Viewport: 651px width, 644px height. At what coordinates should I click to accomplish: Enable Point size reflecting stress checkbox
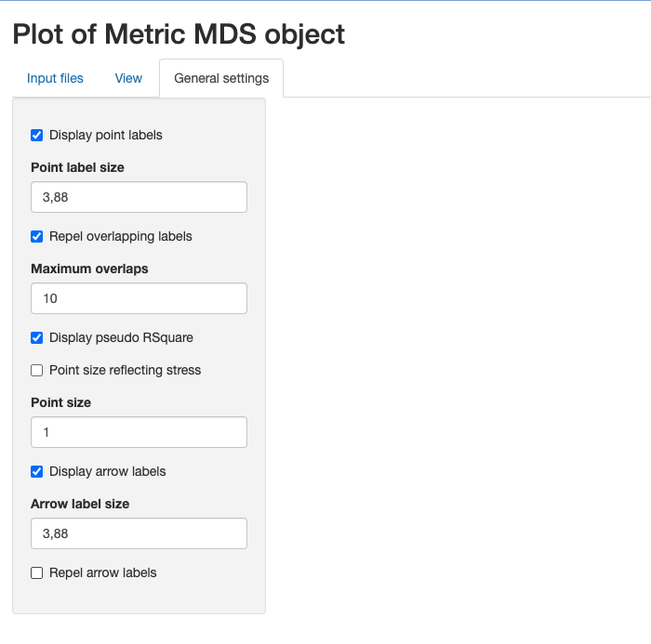click(x=36, y=370)
